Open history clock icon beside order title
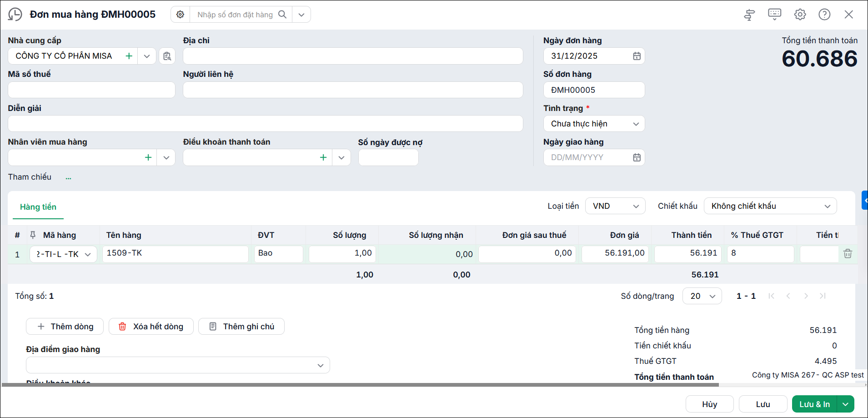This screenshot has width=868, height=418. point(15,15)
